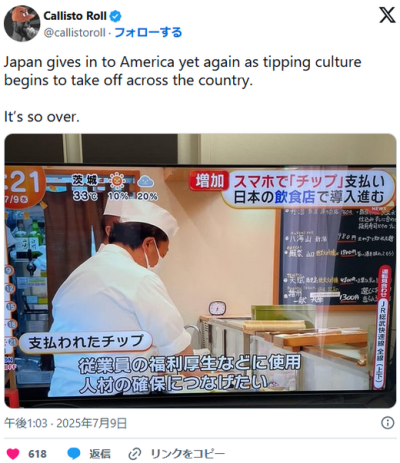Click the tweet text about tipping culture
400x463 pixels.
coord(182,71)
